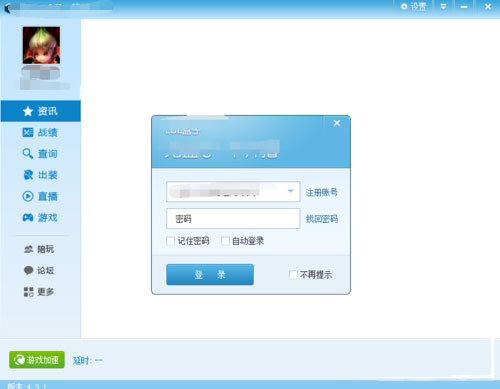The width and height of the screenshot is (500, 389).
Task: Toggle the 自动登录 checkbox
Action: point(225,241)
